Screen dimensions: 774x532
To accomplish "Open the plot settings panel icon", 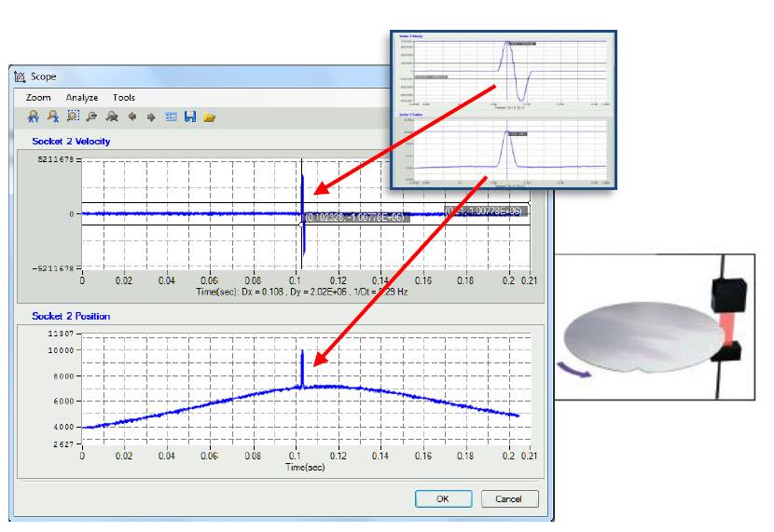I will point(171,116).
